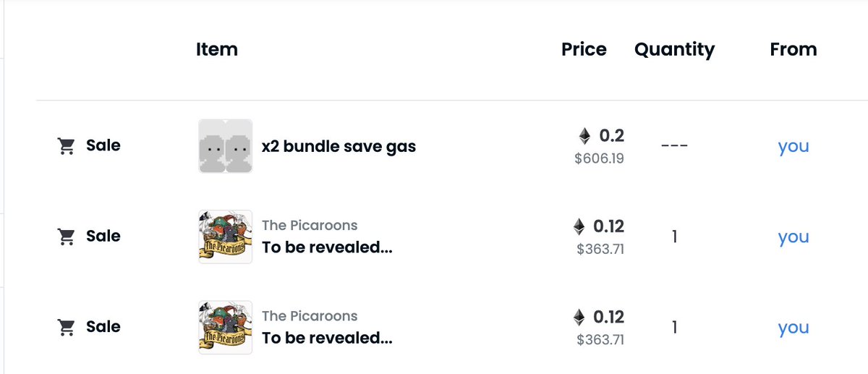
Task: Click the Price column header
Action: click(584, 50)
